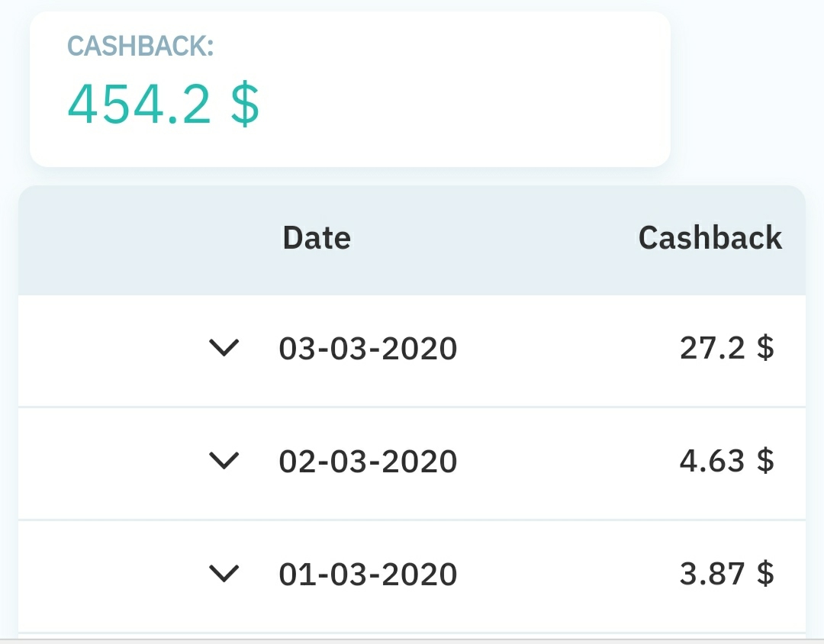Select the 27.2 $ cashback amount

(727, 347)
